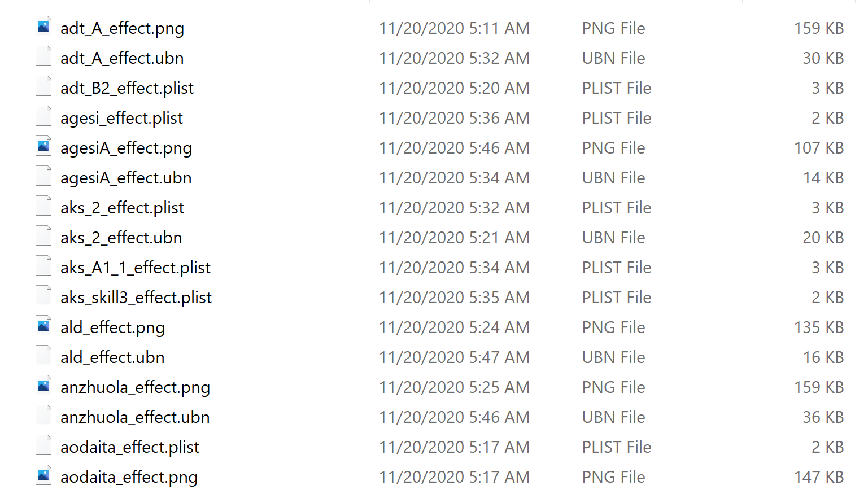Select agesiA_effect.ubn in the list

tap(126, 178)
